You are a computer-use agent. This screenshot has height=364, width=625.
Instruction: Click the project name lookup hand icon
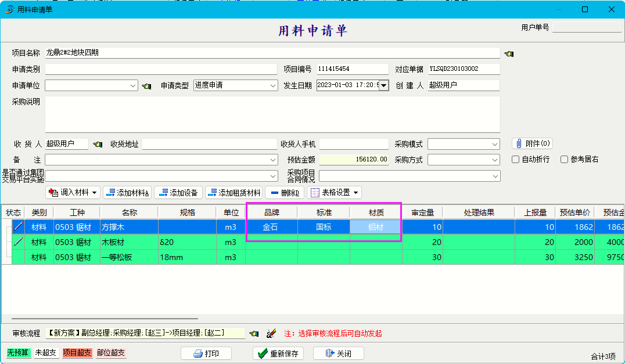click(509, 53)
